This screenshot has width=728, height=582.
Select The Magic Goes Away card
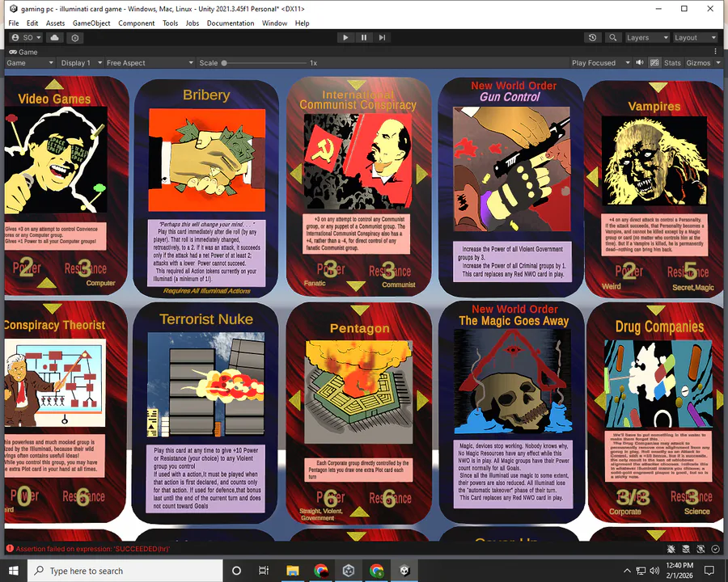pyautogui.click(x=512, y=412)
